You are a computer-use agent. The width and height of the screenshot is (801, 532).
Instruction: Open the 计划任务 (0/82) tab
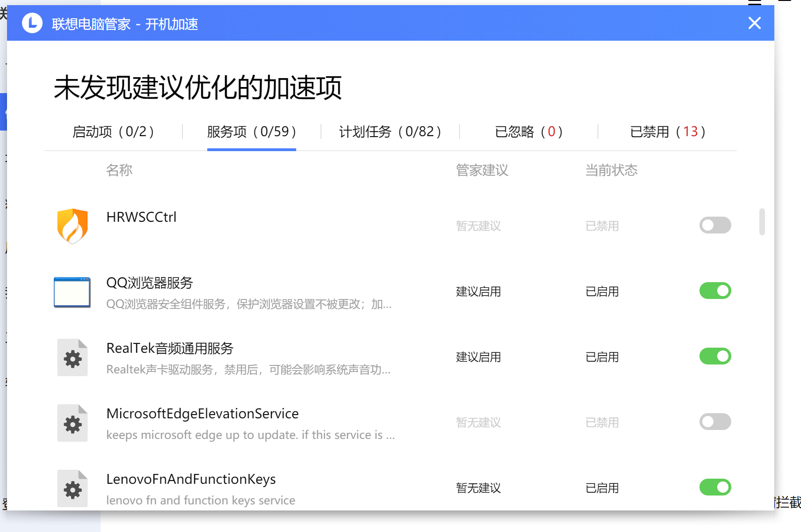tap(390, 131)
